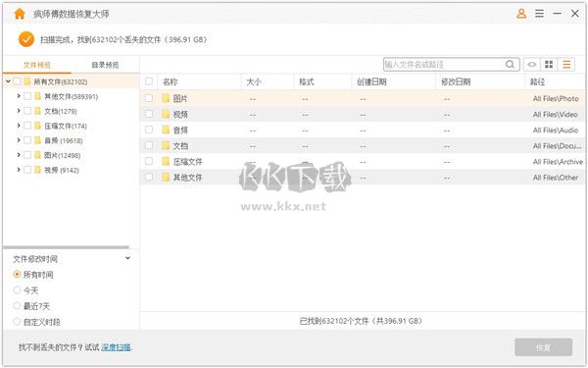Viewport: 588px width, 368px height.
Task: Select the 自定义时段 radio option
Action: tap(17, 322)
